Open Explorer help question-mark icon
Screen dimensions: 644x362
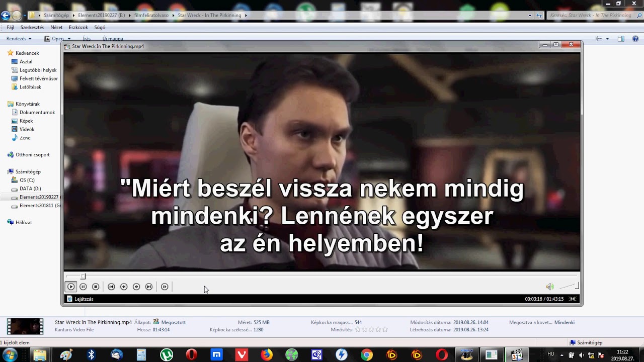click(635, 39)
